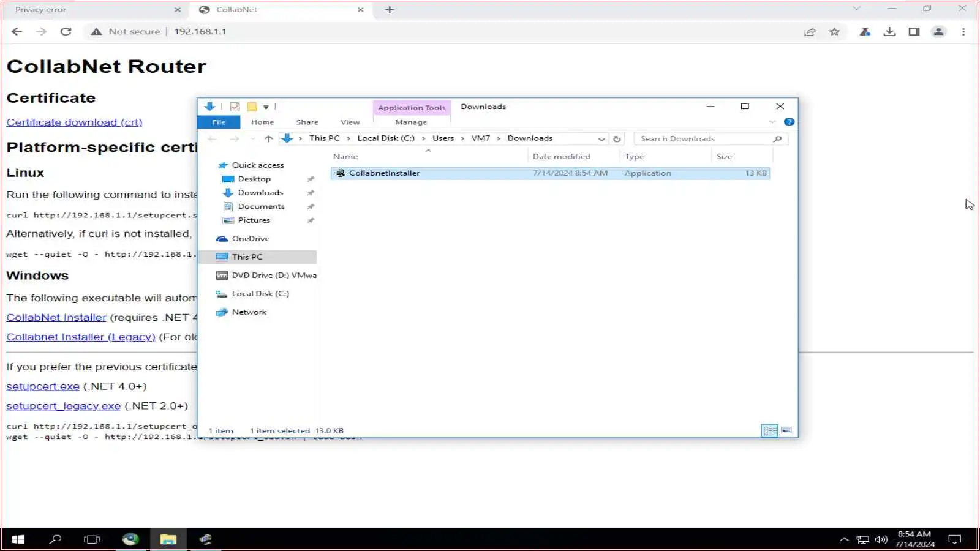Open the volume control in system tray
Screen dimensions: 980x551
881,539
